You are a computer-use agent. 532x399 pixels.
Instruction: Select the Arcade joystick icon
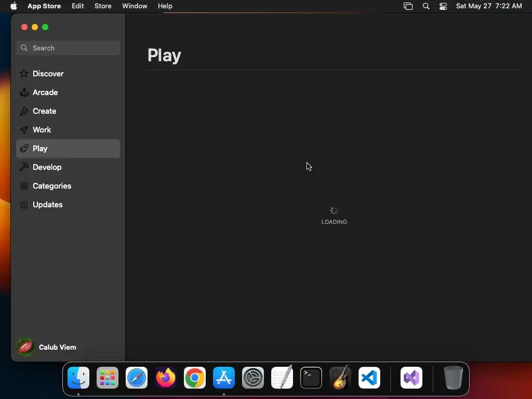(24, 92)
